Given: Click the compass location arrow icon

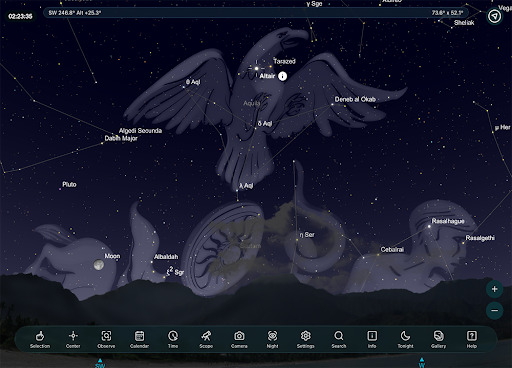Looking at the screenshot, I should click(494, 16).
